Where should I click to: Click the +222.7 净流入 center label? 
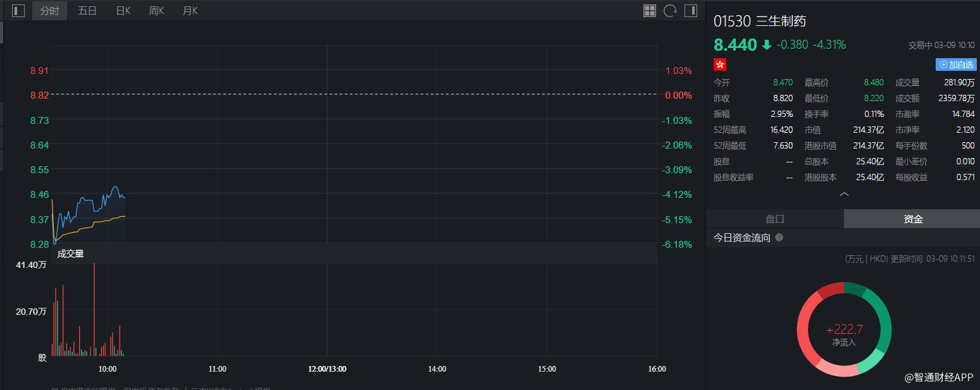pyautogui.click(x=844, y=334)
